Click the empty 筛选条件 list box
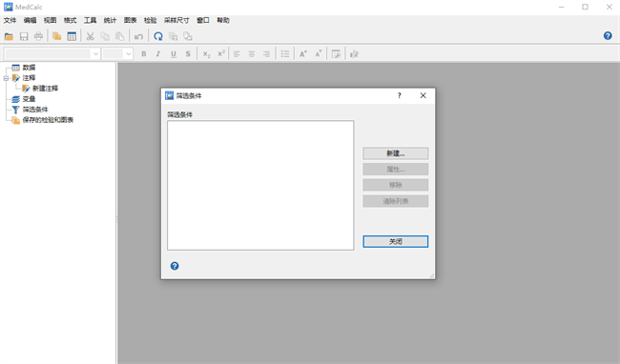The width and height of the screenshot is (620, 364). (x=260, y=186)
